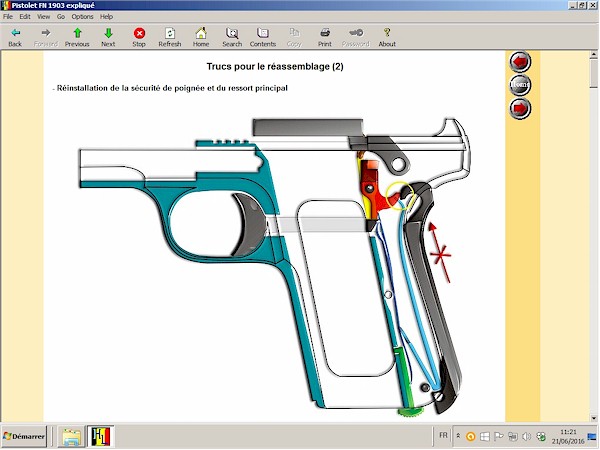Open the file explorer taskbar icon

(71, 437)
